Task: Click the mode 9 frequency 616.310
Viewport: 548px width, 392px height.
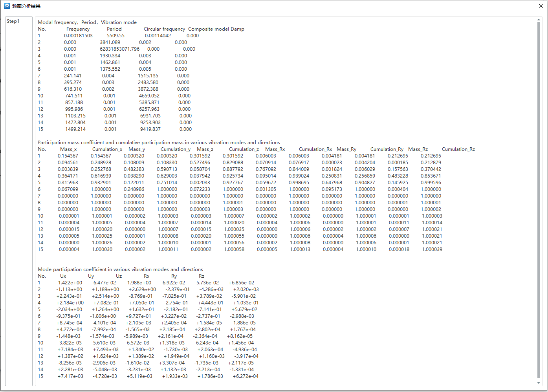Action: click(73, 89)
